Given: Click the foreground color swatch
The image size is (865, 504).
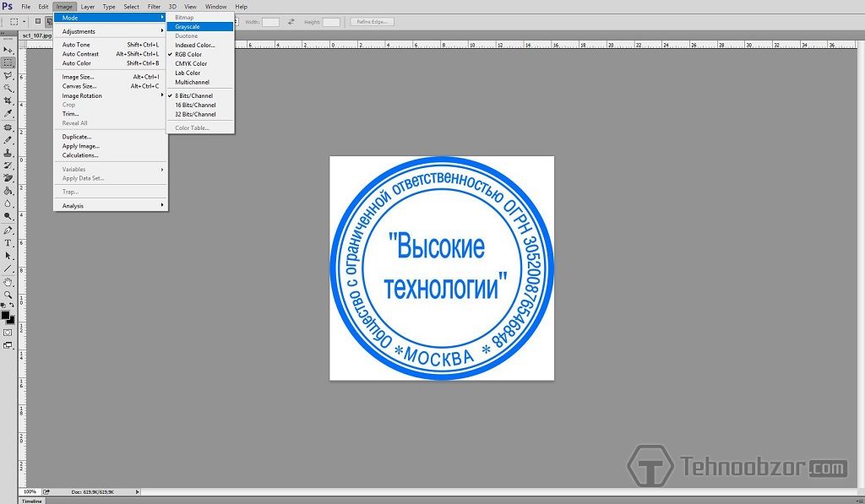Looking at the screenshot, I should tap(5, 316).
